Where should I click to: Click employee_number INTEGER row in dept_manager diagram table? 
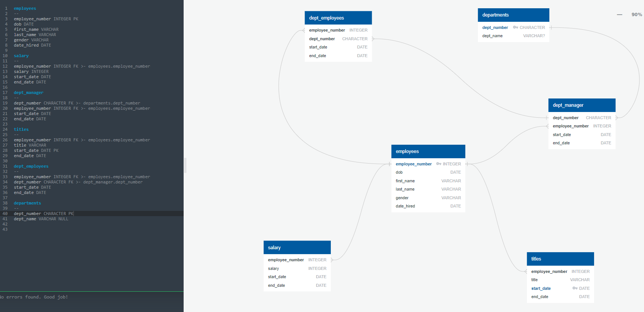(582, 126)
